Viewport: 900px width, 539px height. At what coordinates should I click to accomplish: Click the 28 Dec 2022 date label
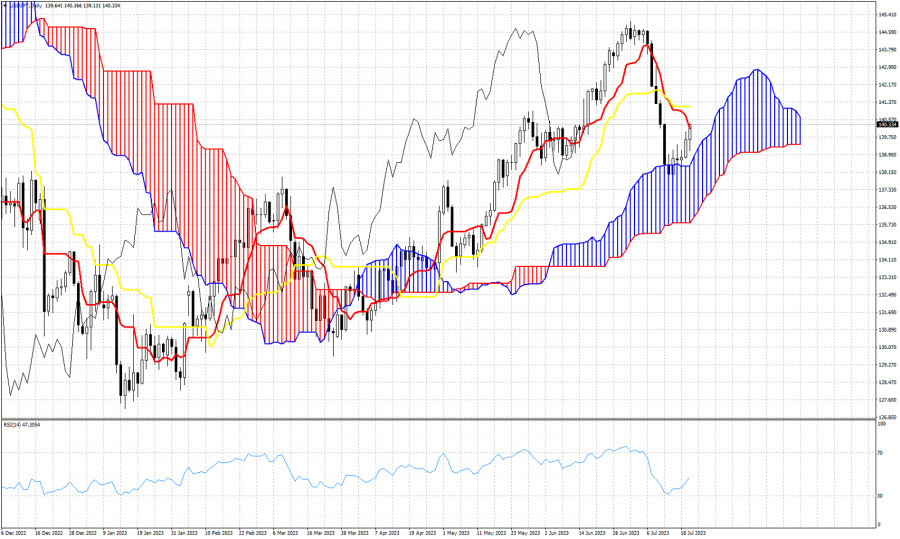(x=83, y=533)
